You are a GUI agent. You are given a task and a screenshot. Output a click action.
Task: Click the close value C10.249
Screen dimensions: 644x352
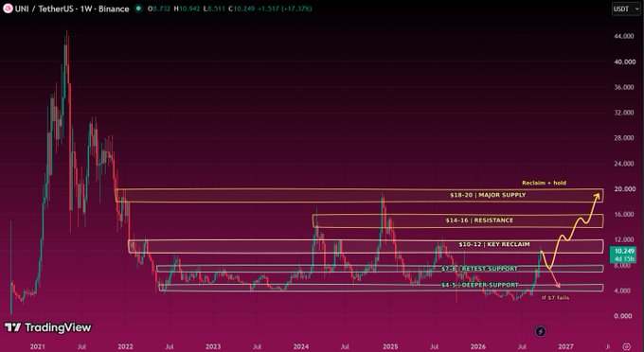(241, 9)
